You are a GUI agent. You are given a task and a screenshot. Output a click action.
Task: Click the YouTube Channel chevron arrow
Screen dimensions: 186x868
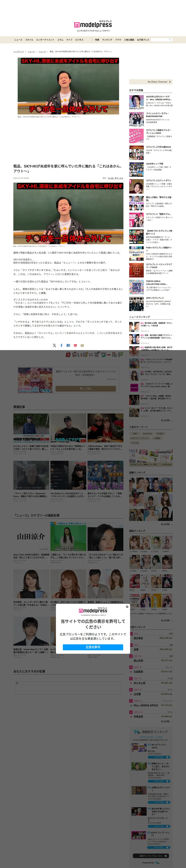[170, 82]
